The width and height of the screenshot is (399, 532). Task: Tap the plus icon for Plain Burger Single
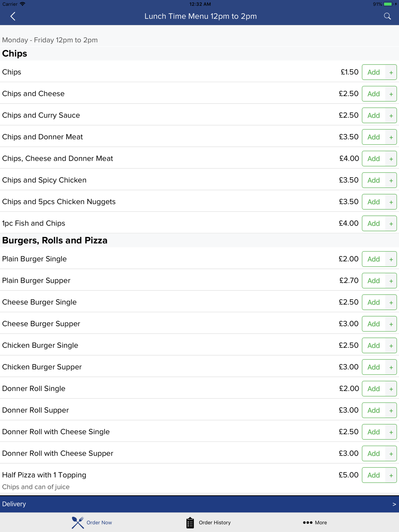[x=391, y=259]
